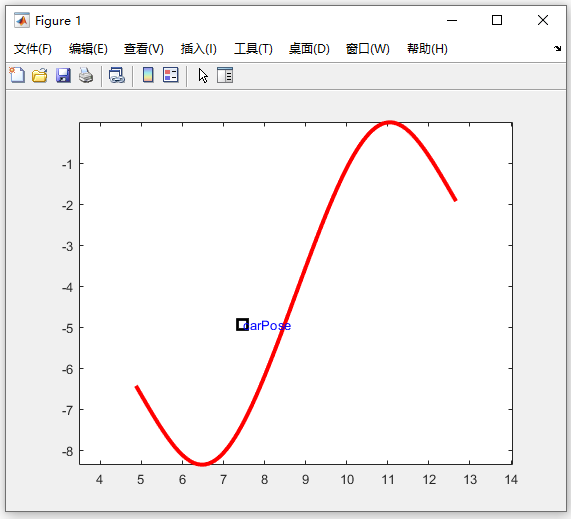Open the 文件(F) menu
Image resolution: width=571 pixels, height=519 pixels.
pos(33,49)
